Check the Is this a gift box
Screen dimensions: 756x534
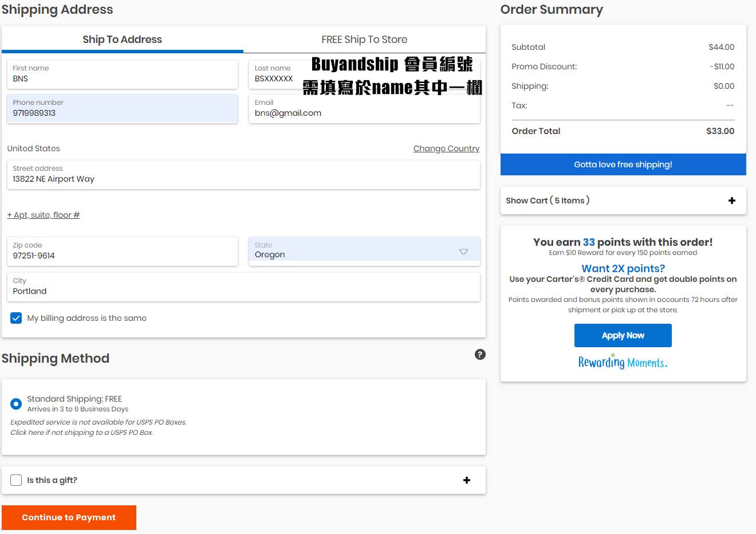[16, 480]
